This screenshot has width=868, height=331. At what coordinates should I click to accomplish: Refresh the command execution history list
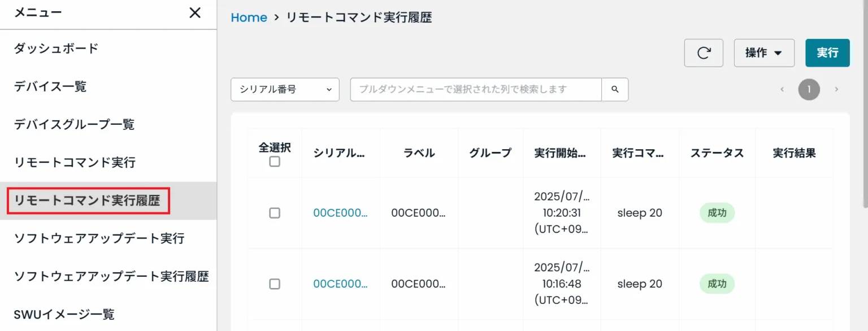point(704,53)
